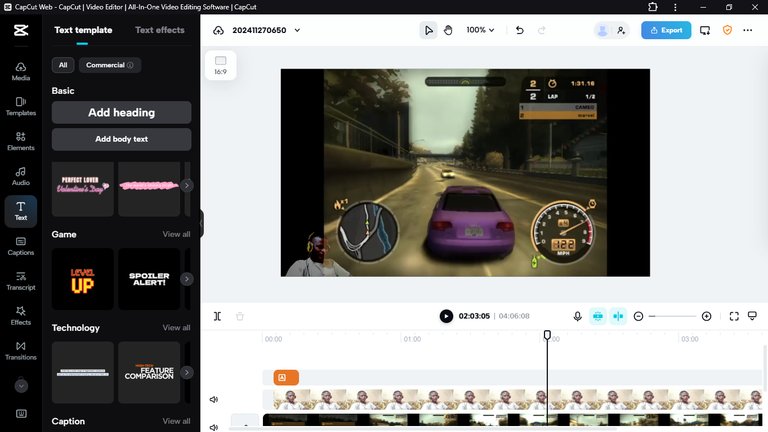Open the Captions panel
This screenshot has height=432, width=768.
[x=21, y=246]
